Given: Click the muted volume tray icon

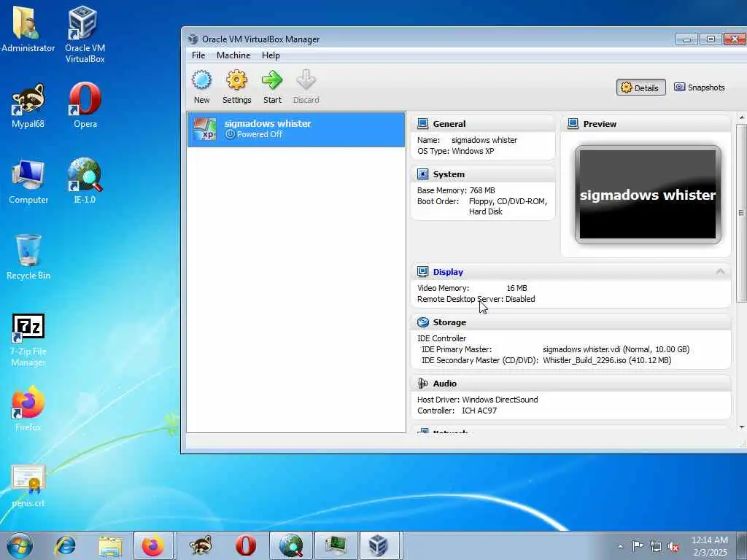Looking at the screenshot, I should pyautogui.click(x=673, y=547).
